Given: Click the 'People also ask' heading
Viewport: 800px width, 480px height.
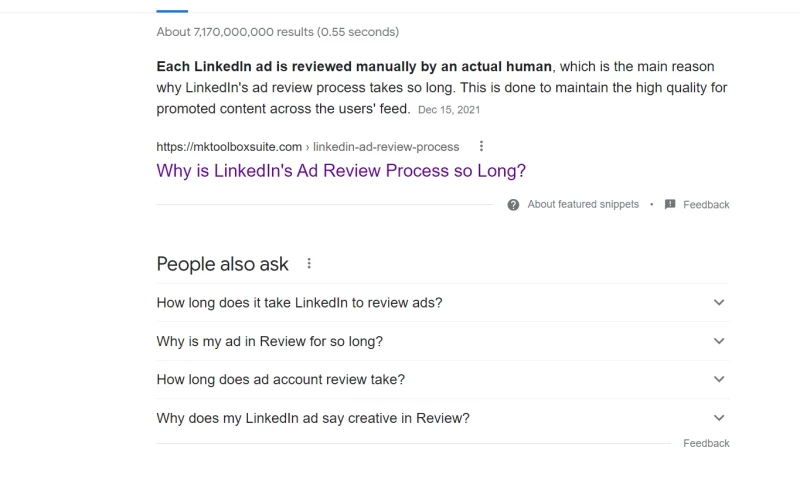Looking at the screenshot, I should tap(222, 264).
